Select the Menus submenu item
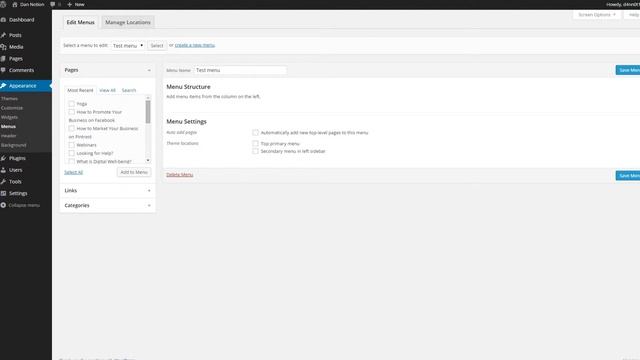This screenshot has width=640, height=360. [x=8, y=127]
